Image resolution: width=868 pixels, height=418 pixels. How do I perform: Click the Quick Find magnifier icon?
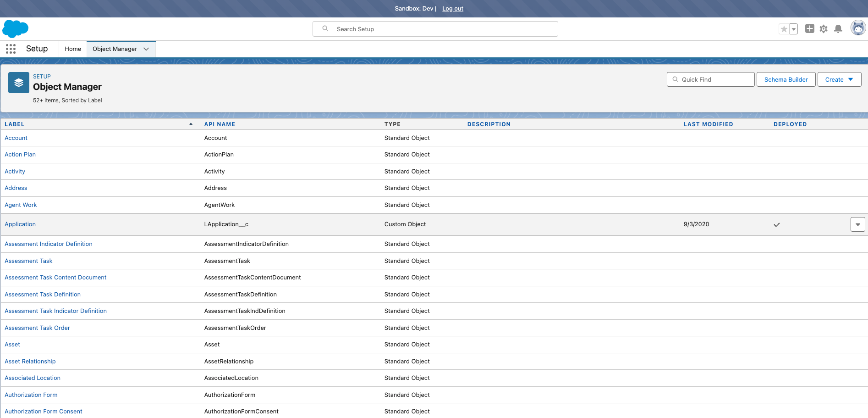[676, 79]
